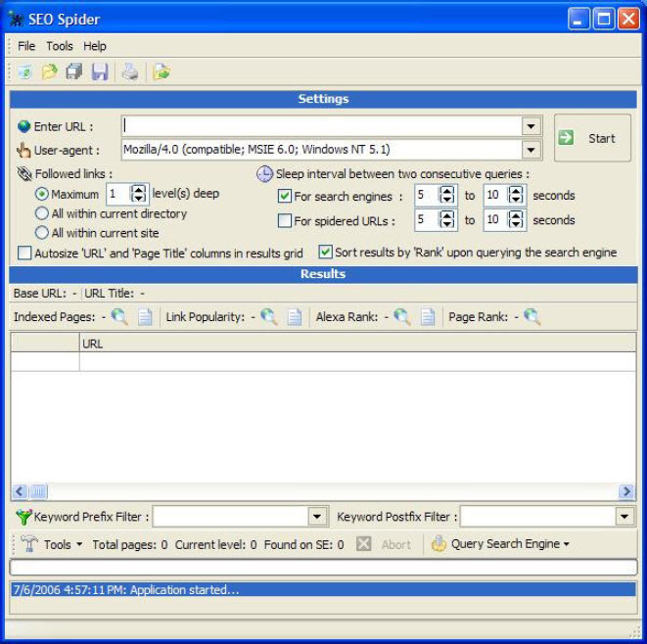Select the Application started log entry
Screen dimensions: 647x644
(x=323, y=589)
